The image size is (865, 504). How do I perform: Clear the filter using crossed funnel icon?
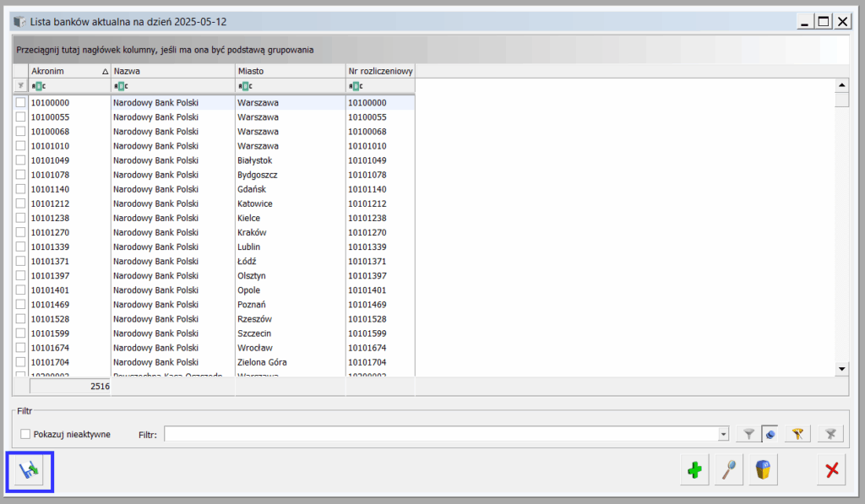(830, 434)
